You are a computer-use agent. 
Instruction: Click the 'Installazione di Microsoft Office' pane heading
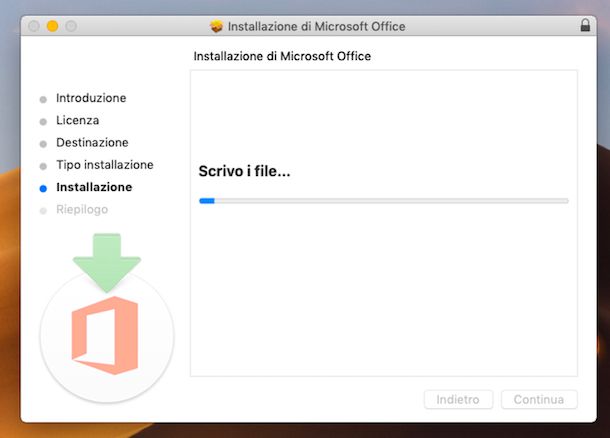click(282, 56)
